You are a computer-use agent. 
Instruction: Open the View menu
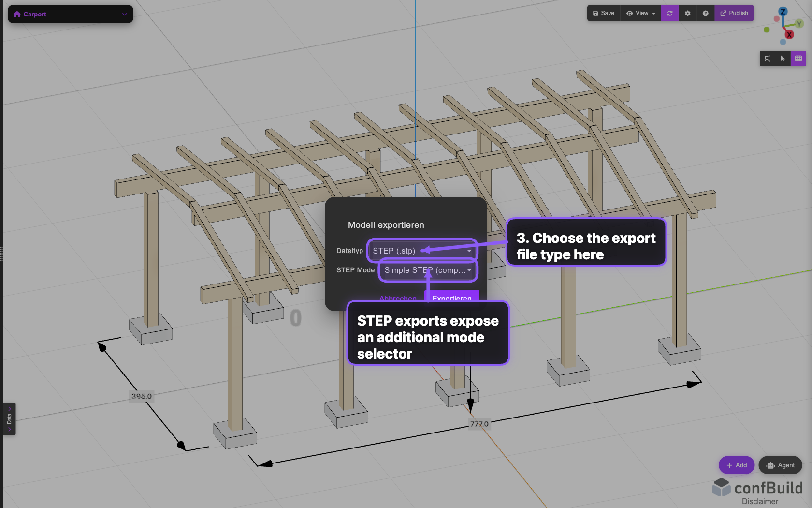640,13
